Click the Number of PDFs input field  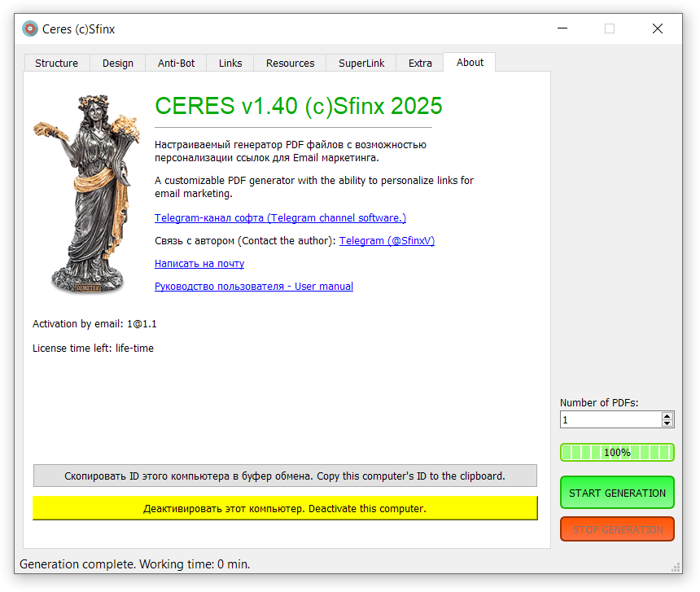pyautogui.click(x=610, y=419)
